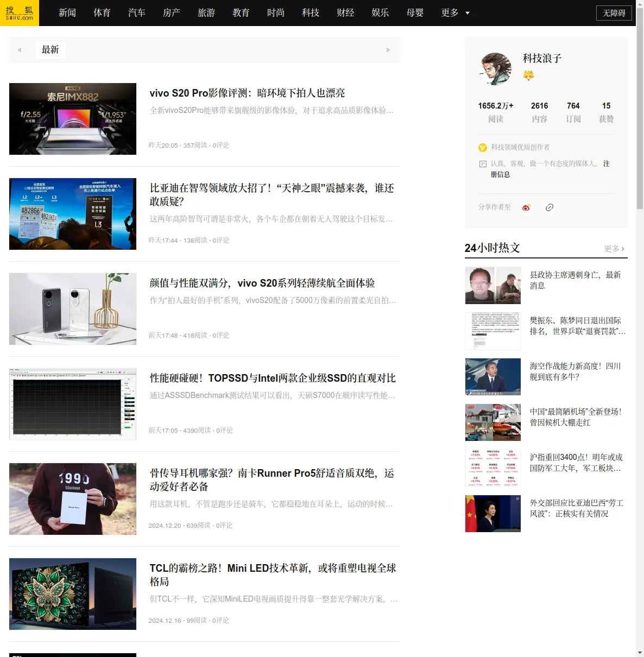Image resolution: width=644 pixels, height=657 pixels.
Task: Click the 2616 内容 stat
Action: coord(540,112)
